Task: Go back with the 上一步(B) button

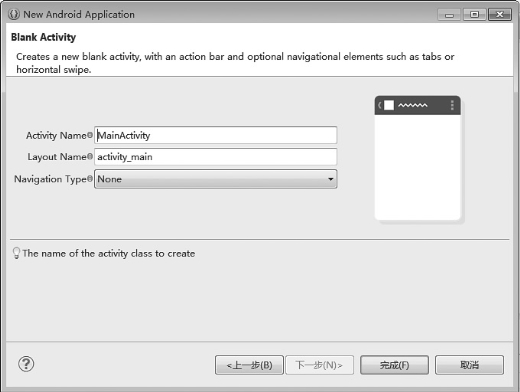Action: click(249, 365)
